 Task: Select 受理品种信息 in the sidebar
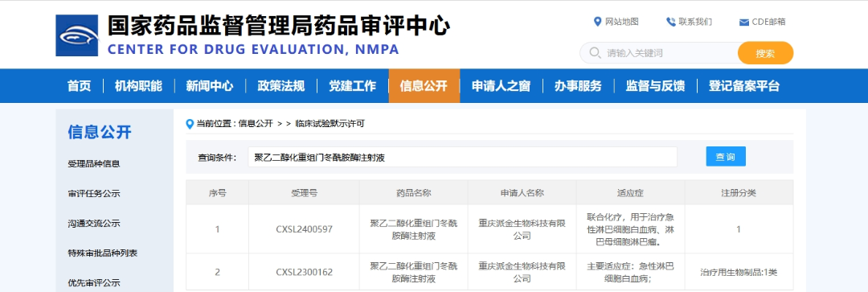94,164
